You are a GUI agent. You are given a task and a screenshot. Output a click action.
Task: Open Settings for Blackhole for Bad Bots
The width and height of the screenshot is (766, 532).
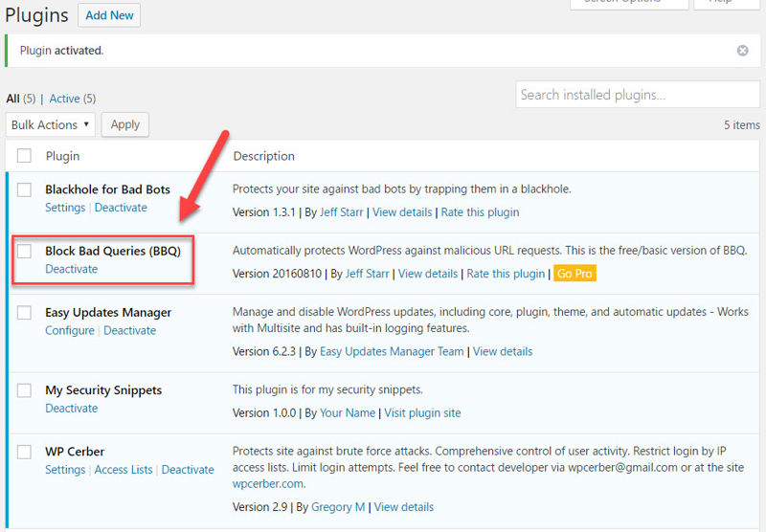[65, 208]
